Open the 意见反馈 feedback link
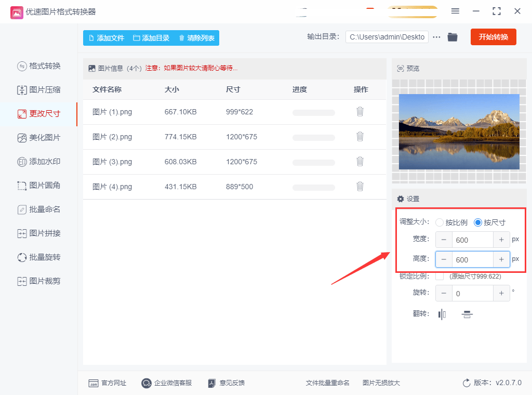The image size is (532, 395). (226, 383)
